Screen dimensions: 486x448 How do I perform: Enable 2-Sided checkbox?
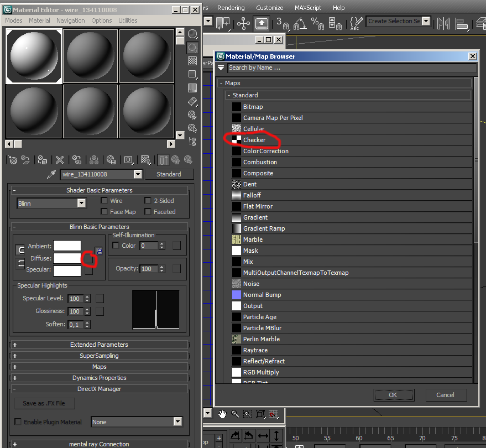point(148,201)
